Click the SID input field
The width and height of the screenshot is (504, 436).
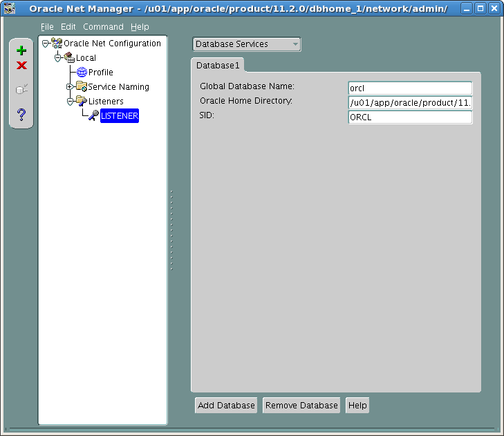point(410,117)
